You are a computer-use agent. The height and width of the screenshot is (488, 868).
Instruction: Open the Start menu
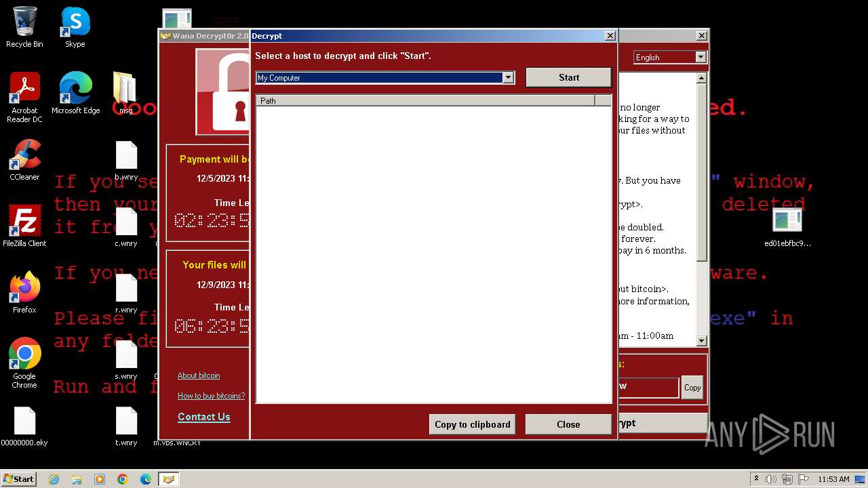19,479
